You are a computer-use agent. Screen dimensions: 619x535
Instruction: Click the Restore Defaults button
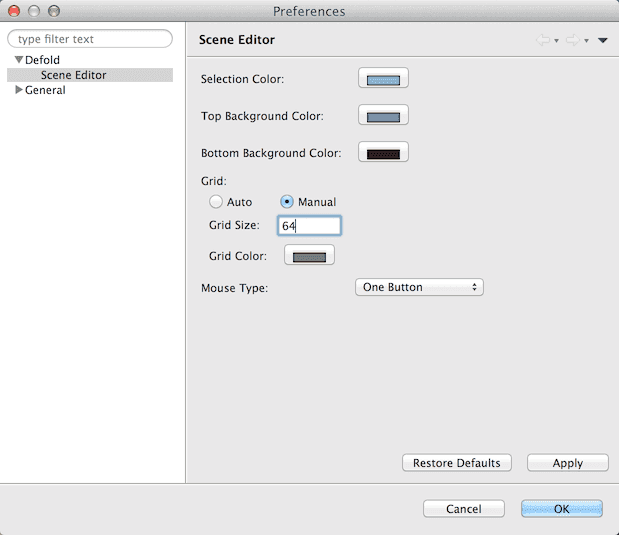click(x=456, y=463)
